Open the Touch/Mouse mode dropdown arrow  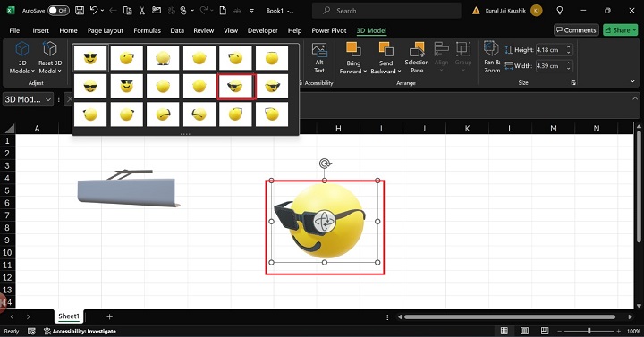click(191, 11)
